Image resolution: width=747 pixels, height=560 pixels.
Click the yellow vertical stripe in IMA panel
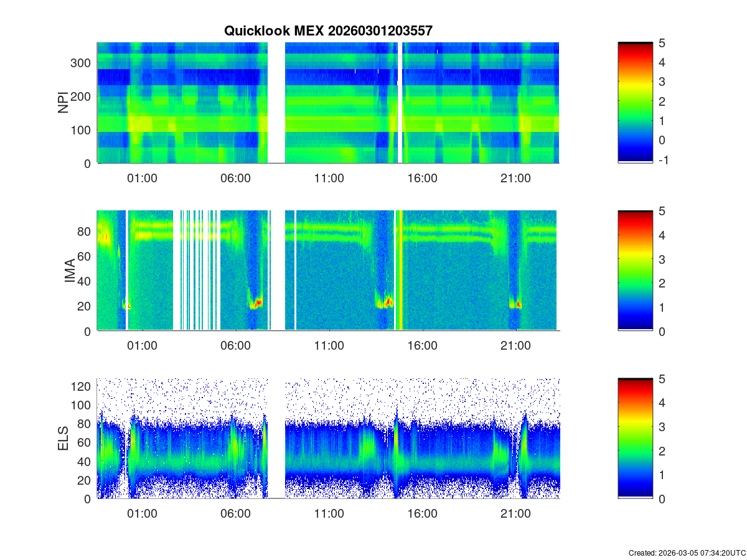point(400,271)
